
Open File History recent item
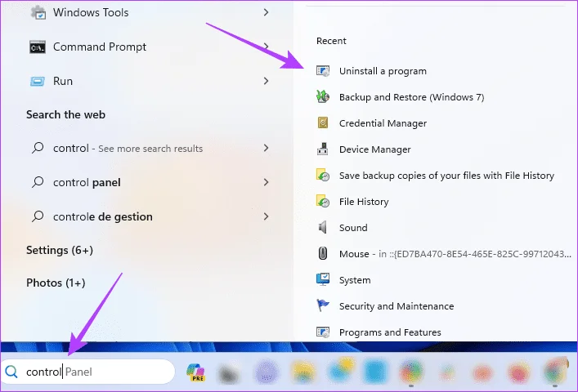click(364, 202)
